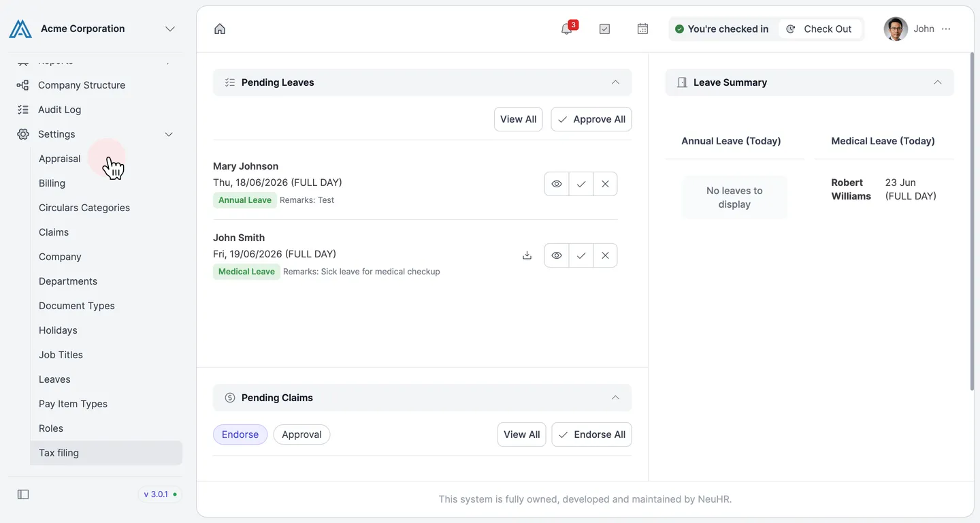
Task: Click the Medical Leave (Today) column header
Action: (x=883, y=141)
